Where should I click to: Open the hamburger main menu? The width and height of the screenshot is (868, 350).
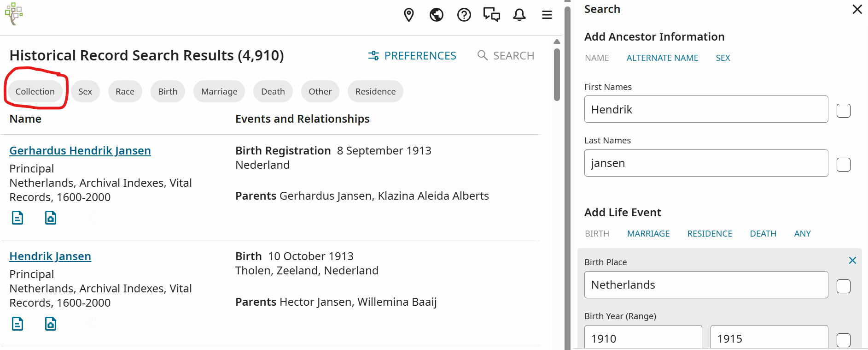click(547, 15)
